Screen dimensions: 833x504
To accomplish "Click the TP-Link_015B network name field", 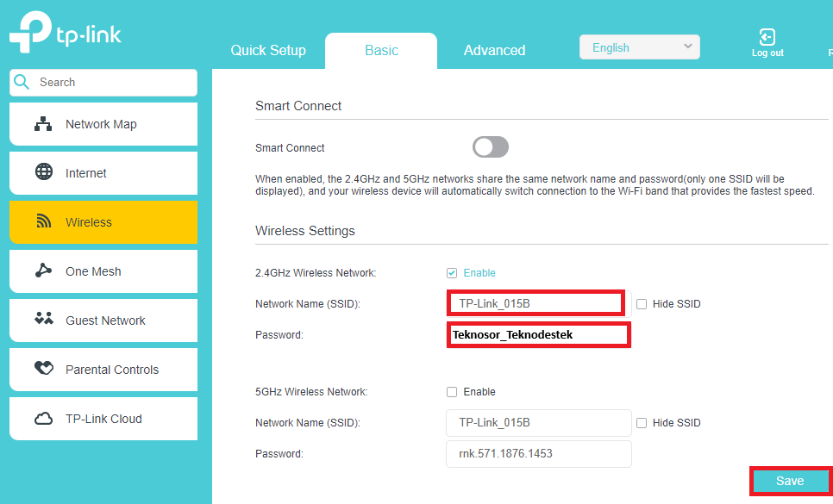I will [535, 302].
